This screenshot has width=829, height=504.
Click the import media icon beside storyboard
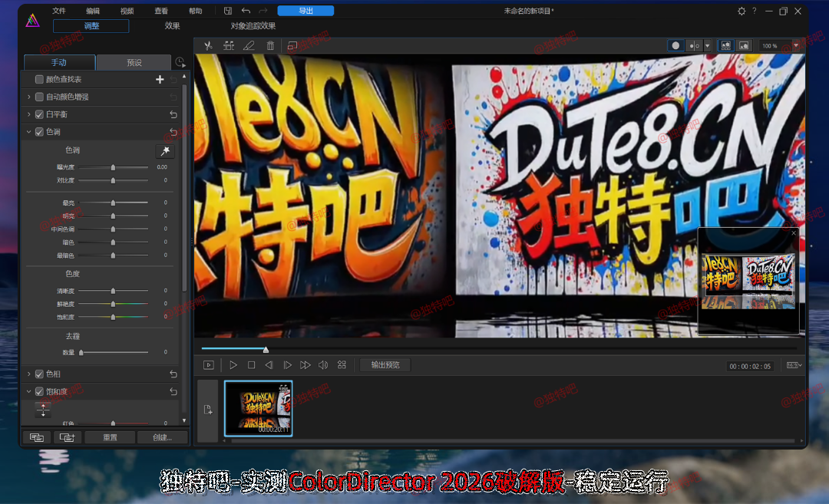pos(208,410)
